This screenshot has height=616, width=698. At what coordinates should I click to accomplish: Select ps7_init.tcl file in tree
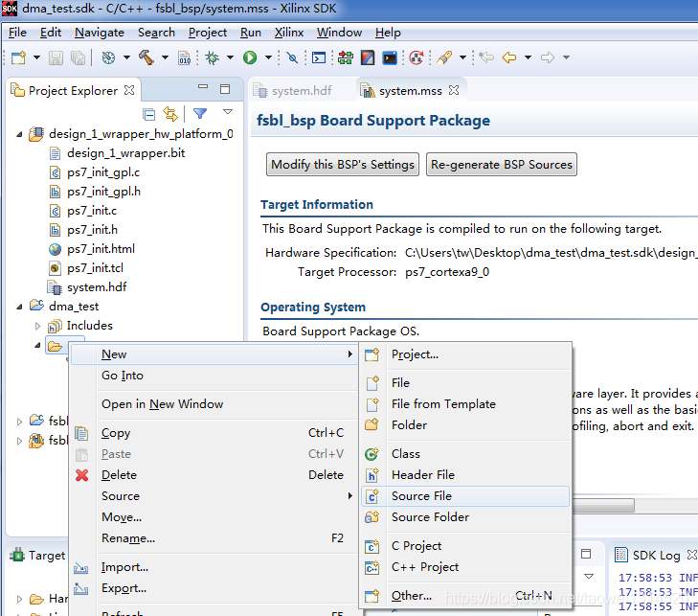[95, 268]
